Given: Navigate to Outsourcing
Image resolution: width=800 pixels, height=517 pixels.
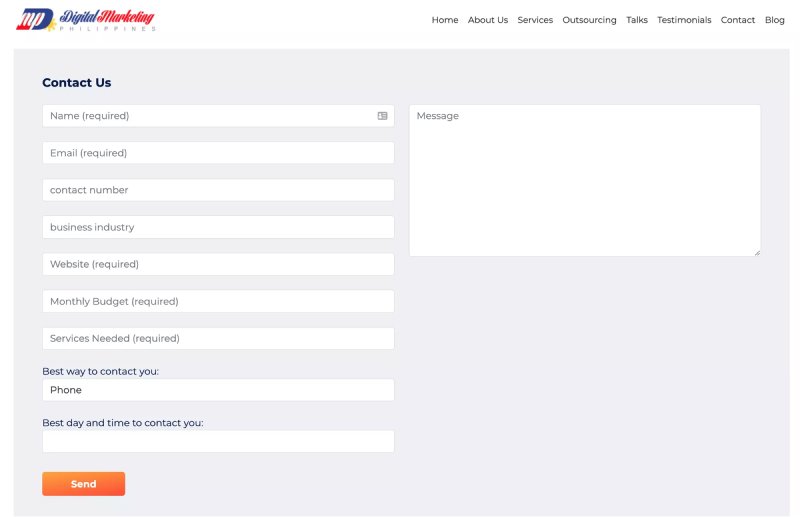Looking at the screenshot, I should click(x=589, y=20).
